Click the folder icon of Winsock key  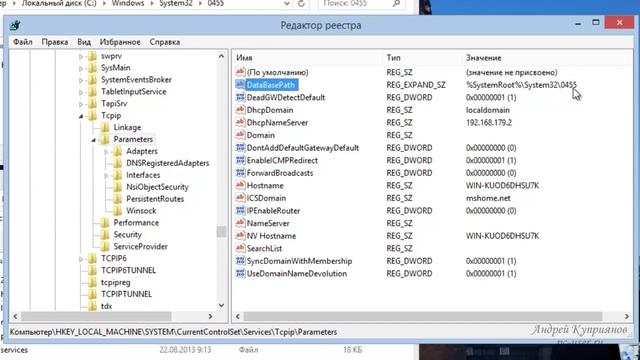pyautogui.click(x=118, y=211)
